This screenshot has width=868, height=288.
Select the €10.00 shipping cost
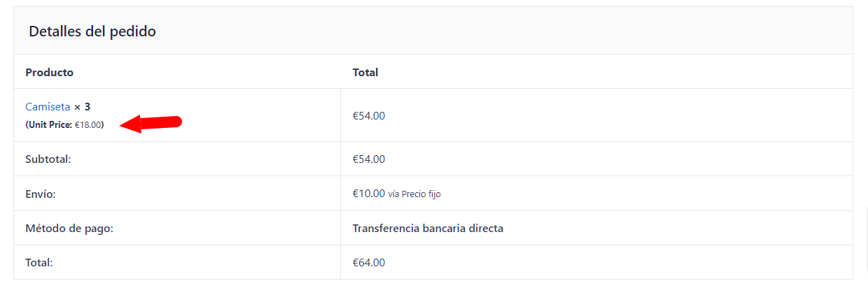coord(369,194)
